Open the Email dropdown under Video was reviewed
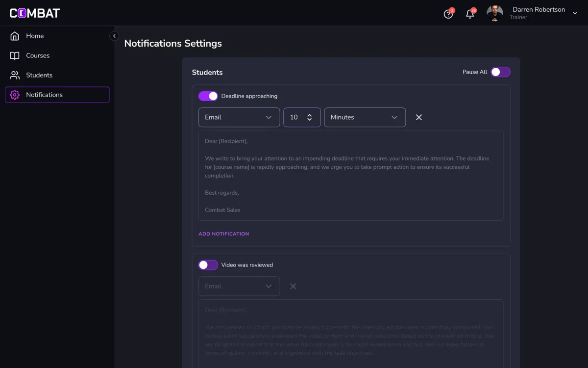Screen dimensions: 588x368 (x=239, y=286)
